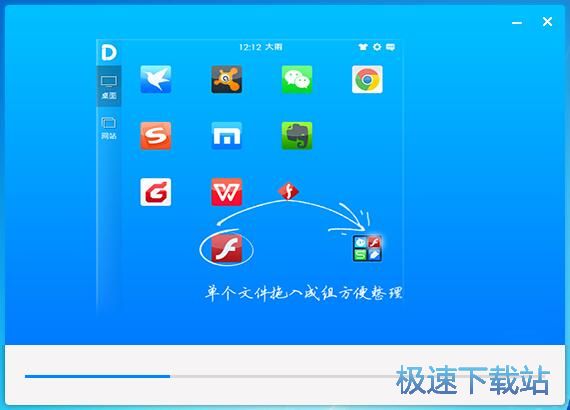The height and width of the screenshot is (410, 570).
Task: Open the message feedback icon
Action: (x=390, y=47)
